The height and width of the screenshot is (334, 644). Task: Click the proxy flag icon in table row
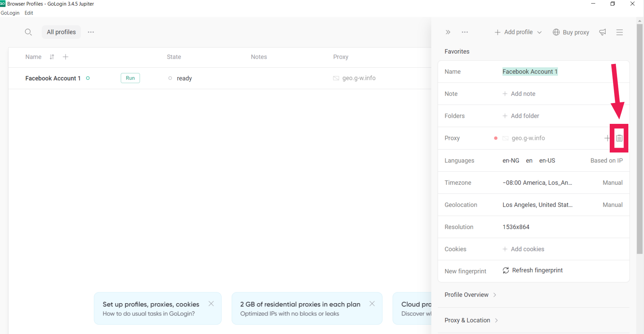[336, 78]
